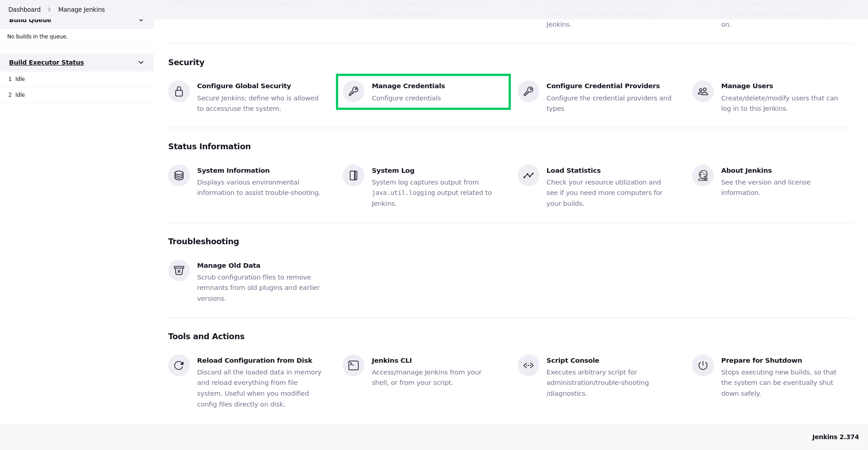The height and width of the screenshot is (450, 868).
Task: Open System Information title
Action: coord(233,171)
